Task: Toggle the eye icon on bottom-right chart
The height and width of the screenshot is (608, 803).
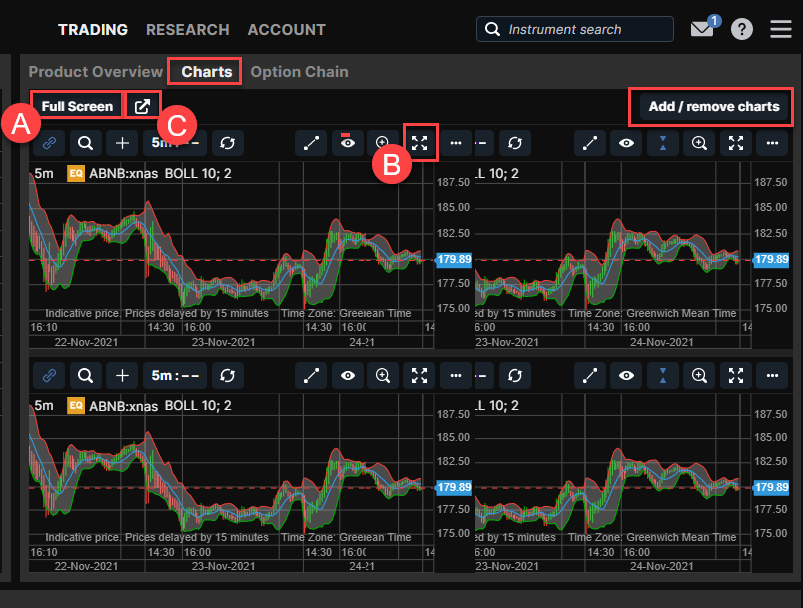Action: (626, 375)
